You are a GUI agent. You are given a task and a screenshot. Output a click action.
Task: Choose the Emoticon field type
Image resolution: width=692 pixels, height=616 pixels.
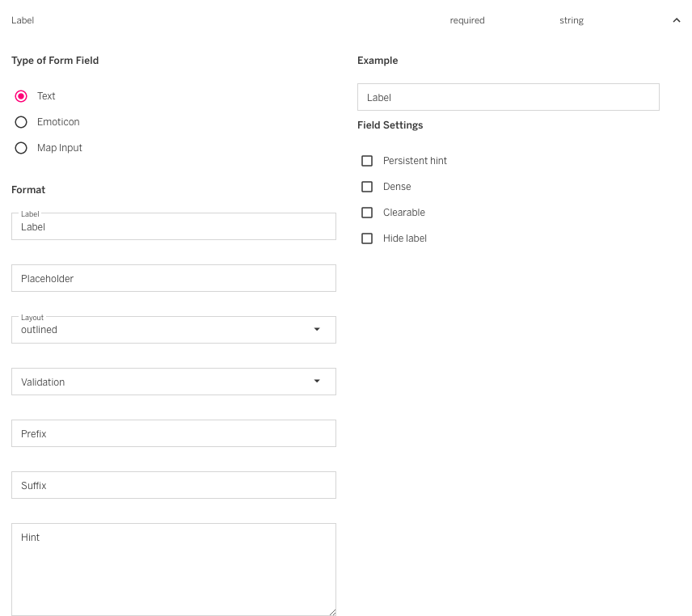[x=22, y=122]
